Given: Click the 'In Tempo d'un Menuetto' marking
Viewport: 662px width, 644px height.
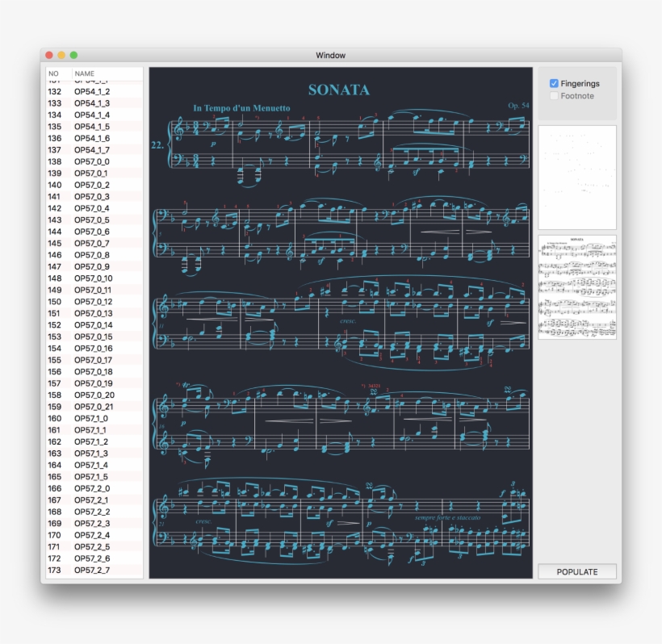Looking at the screenshot, I should pos(241,108).
